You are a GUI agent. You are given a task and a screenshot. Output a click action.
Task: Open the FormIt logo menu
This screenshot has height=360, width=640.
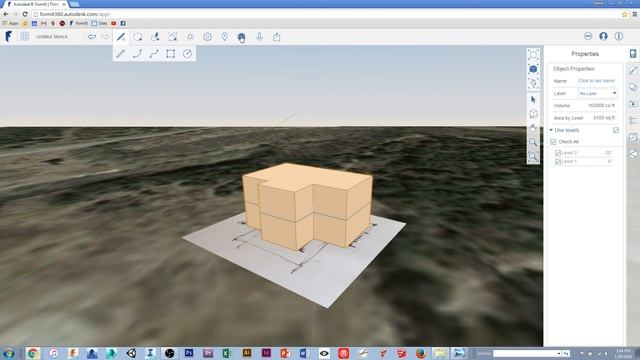pyautogui.click(x=8, y=36)
